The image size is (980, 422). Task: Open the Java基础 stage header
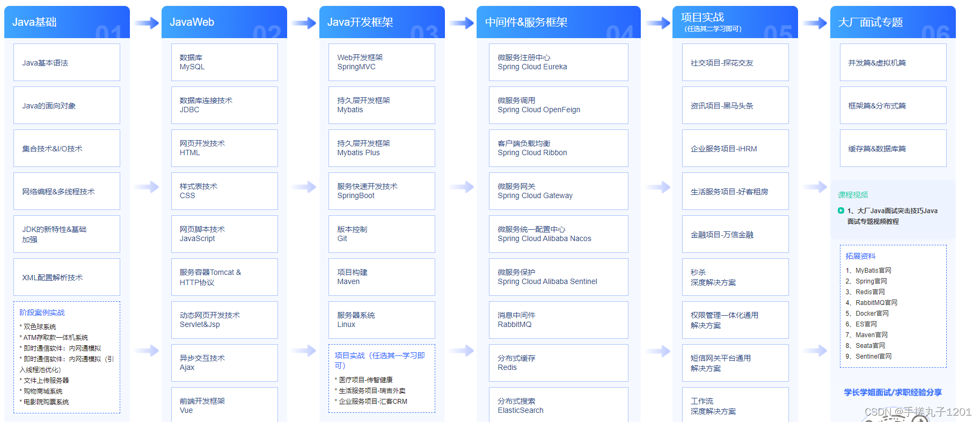point(67,22)
